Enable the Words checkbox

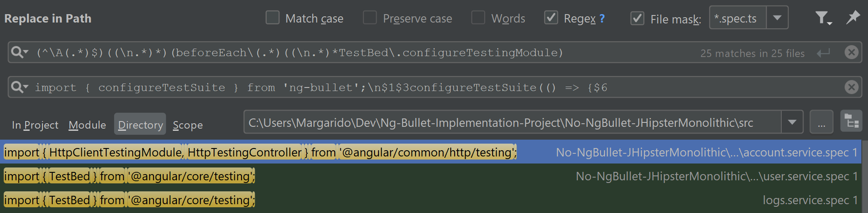pos(478,18)
